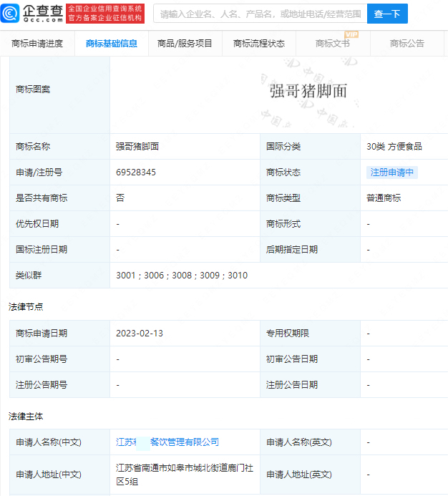
Task: Click the similar group codes 3001;3006 value
Action: click(182, 276)
